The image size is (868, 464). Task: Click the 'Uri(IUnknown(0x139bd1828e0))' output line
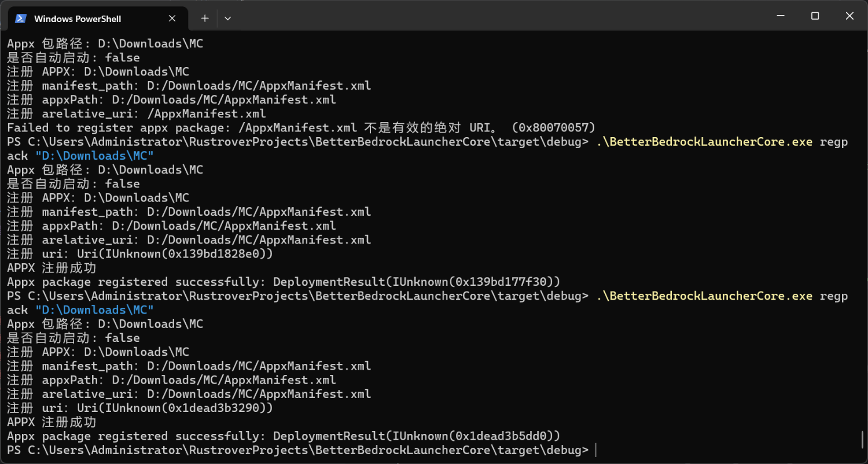[140, 253]
